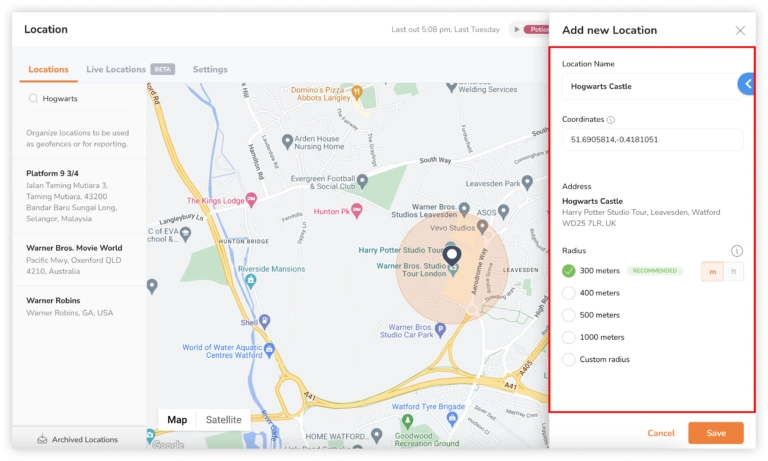Click Warner Bros. Studios Leavesden pin
Screen dimensions: 768x461
(464, 210)
